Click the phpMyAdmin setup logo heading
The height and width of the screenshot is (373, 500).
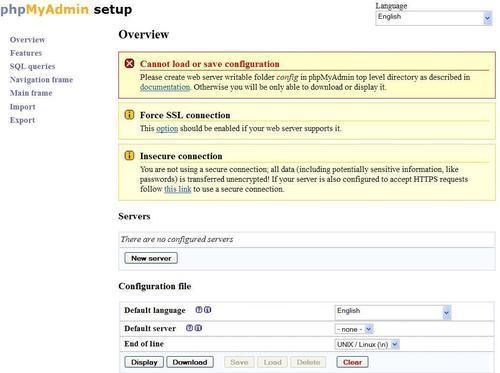coord(66,9)
